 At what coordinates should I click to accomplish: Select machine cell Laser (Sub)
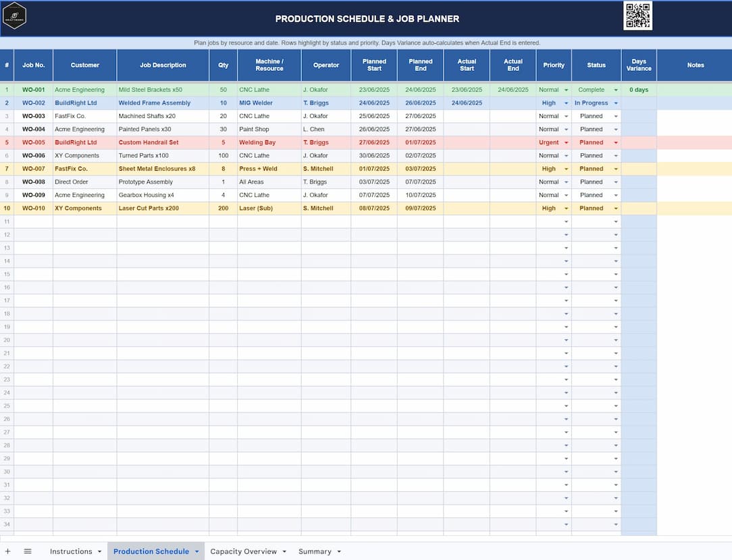point(269,208)
